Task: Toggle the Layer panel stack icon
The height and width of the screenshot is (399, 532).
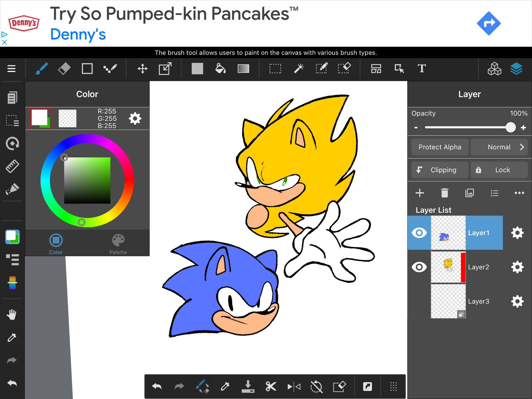Action: click(516, 68)
